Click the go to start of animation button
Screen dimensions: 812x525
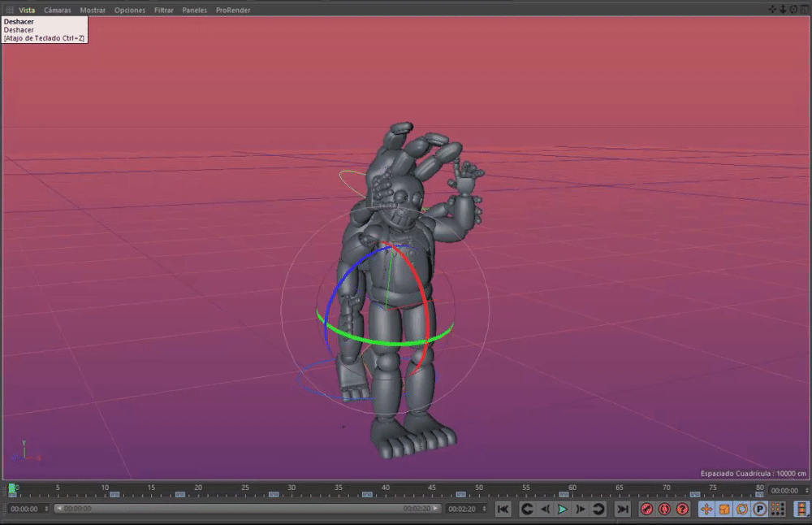(503, 509)
